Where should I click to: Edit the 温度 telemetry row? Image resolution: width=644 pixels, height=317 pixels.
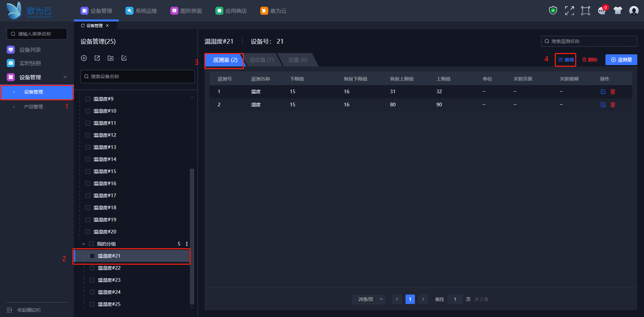[603, 92]
